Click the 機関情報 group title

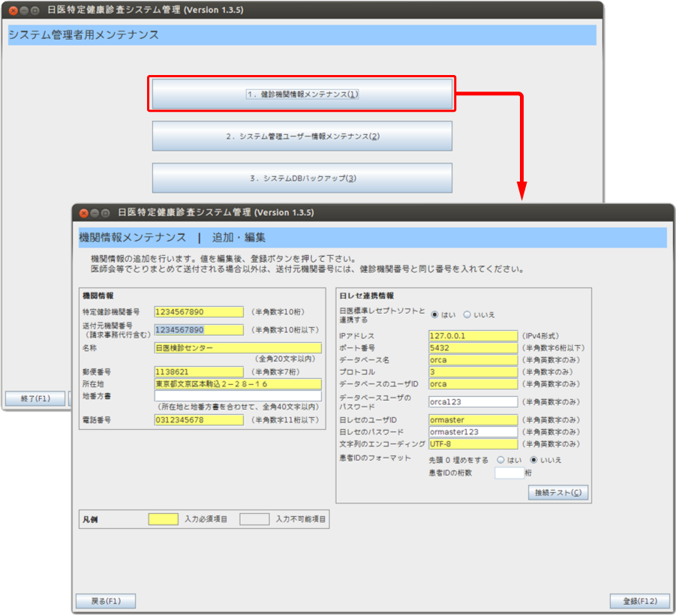click(x=98, y=296)
